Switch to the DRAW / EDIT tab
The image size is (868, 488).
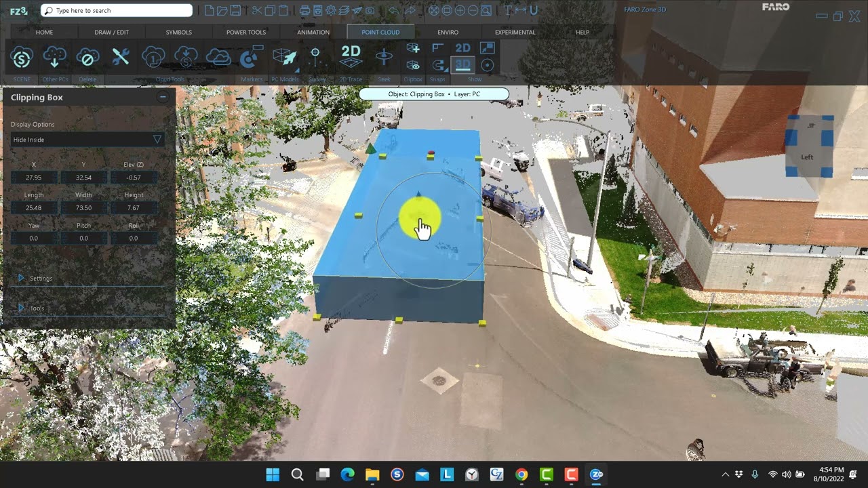click(112, 32)
